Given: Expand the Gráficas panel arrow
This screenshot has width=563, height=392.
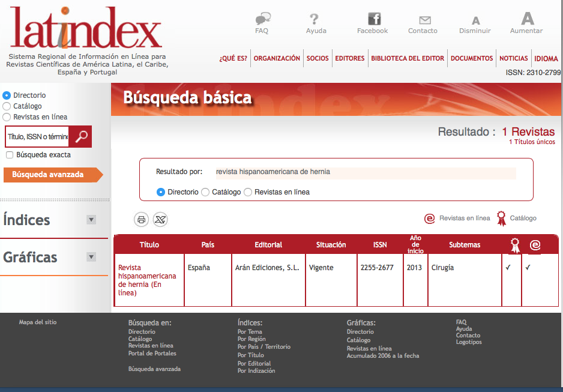Looking at the screenshot, I should coord(91,257).
